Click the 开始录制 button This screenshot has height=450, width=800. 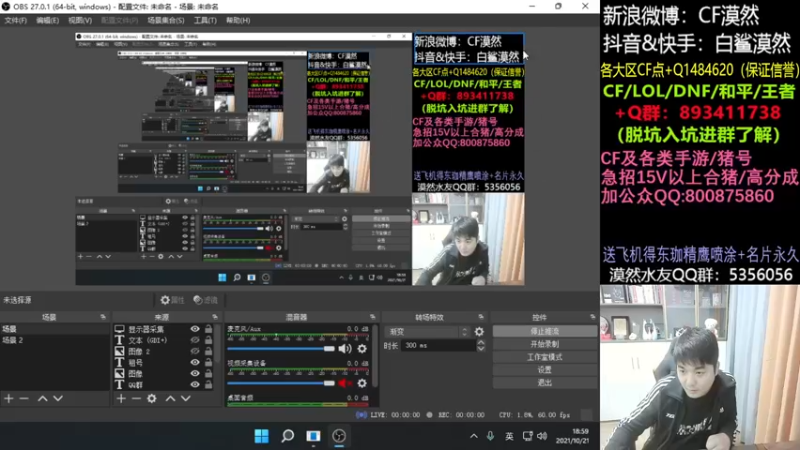click(x=544, y=344)
